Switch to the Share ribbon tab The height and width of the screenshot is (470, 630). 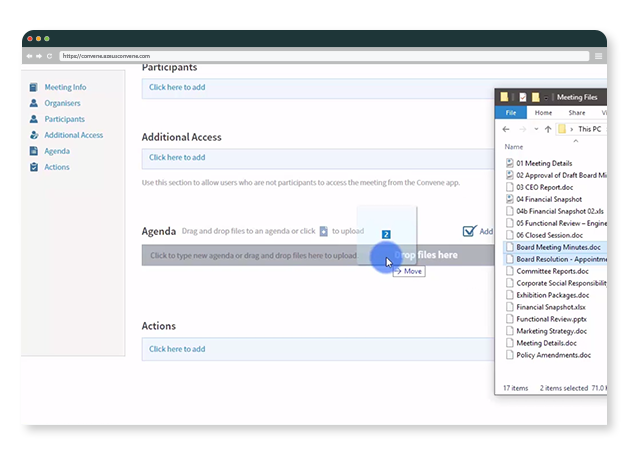(x=577, y=113)
